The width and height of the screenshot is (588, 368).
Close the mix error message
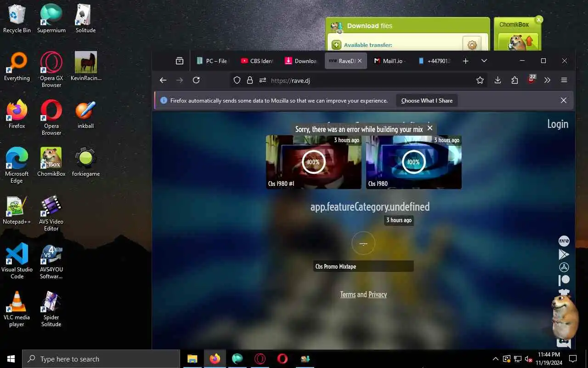click(x=430, y=128)
